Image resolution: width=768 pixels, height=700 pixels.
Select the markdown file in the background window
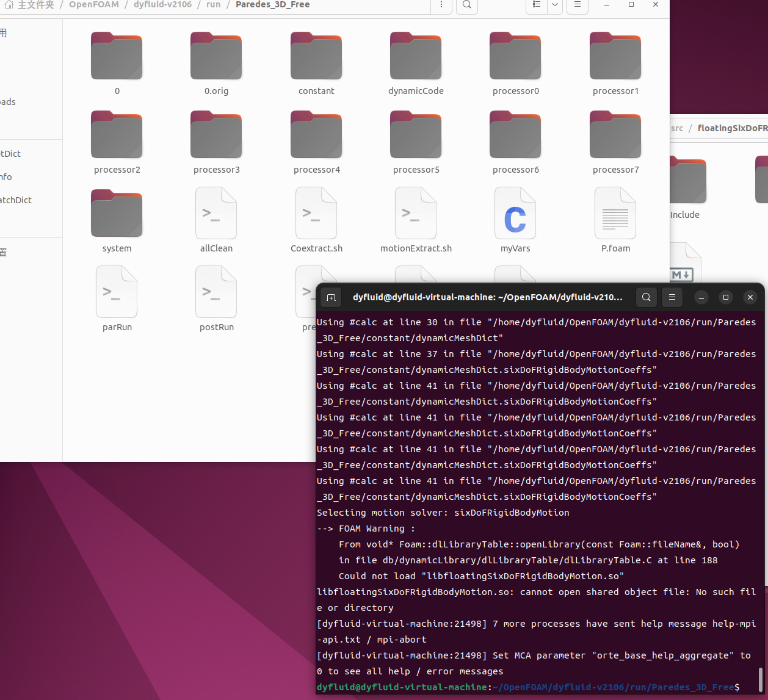(x=685, y=264)
